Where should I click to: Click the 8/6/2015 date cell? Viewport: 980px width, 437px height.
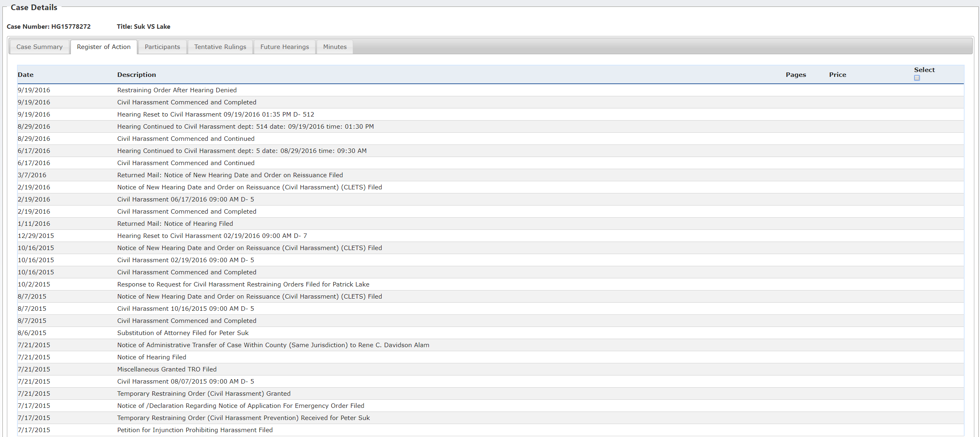32,333
